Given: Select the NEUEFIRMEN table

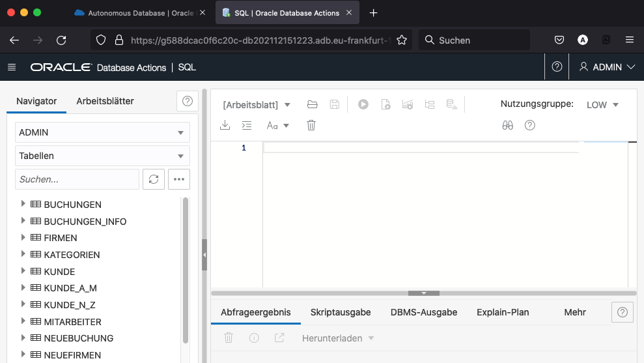Looking at the screenshot, I should click(x=72, y=355).
